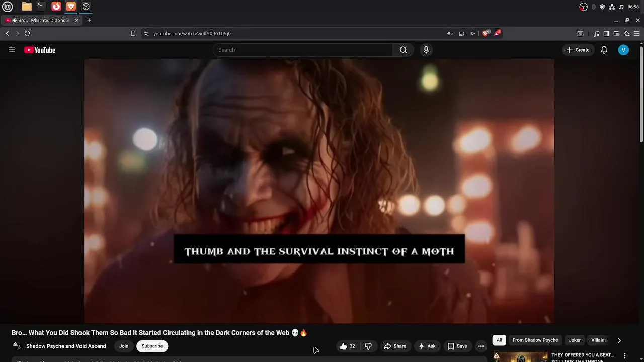The image size is (644, 362).
Task: Click the YouTube Search input box
Action: 303,50
